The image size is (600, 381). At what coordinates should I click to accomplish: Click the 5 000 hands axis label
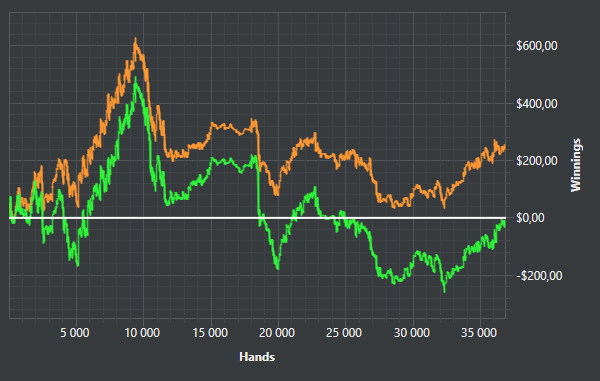click(x=75, y=333)
